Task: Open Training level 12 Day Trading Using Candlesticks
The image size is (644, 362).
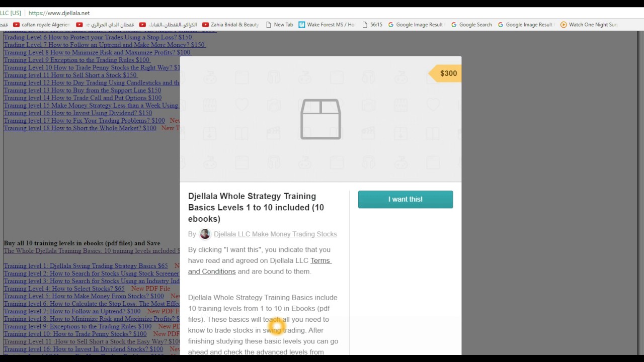Action: pyautogui.click(x=92, y=82)
